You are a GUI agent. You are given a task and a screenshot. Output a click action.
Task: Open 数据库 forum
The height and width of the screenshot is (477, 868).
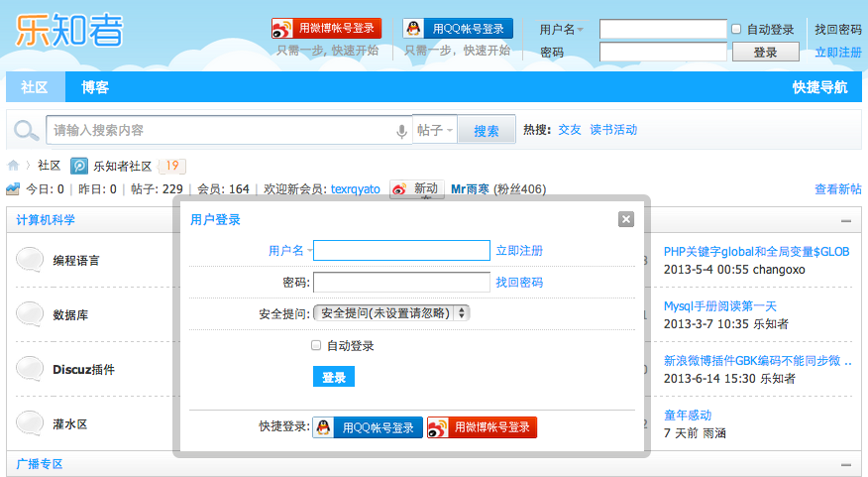70,315
